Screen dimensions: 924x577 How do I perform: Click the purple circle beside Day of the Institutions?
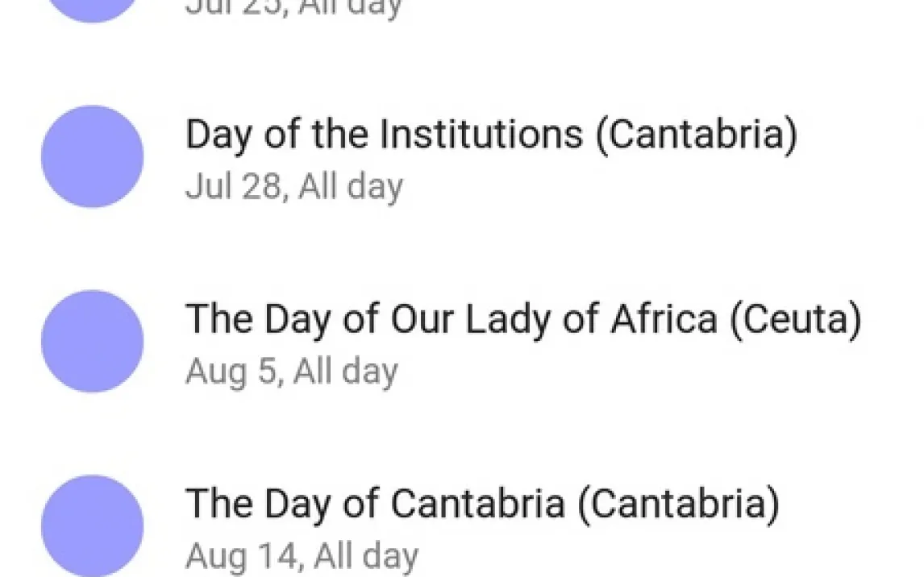[x=92, y=156]
